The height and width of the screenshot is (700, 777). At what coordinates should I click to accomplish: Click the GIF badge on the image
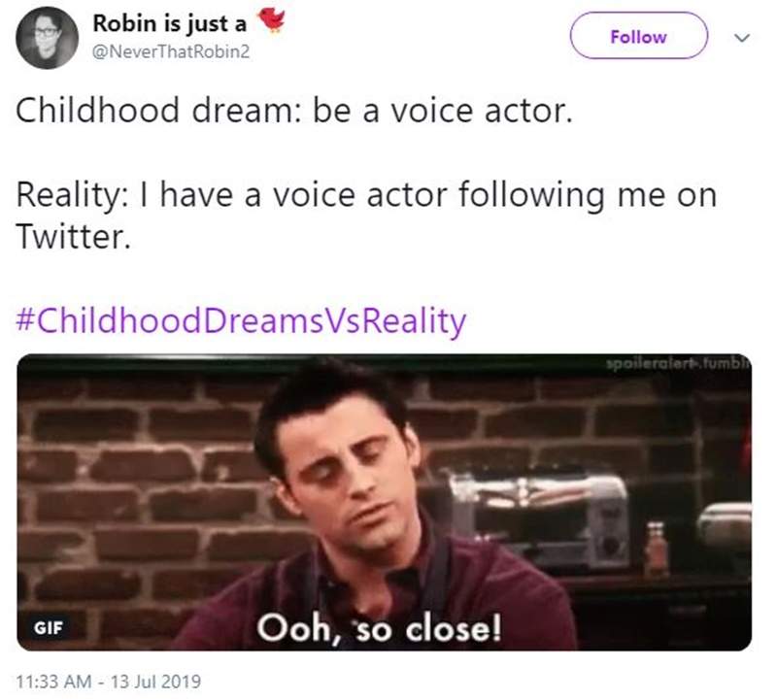(48, 625)
